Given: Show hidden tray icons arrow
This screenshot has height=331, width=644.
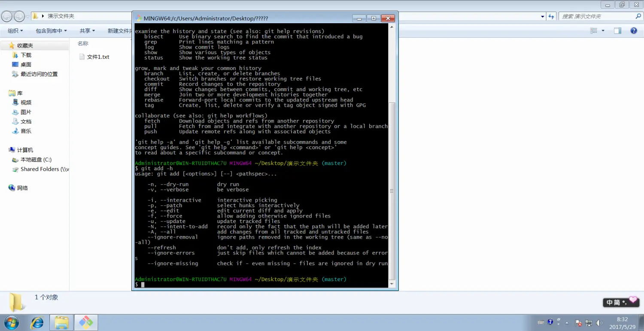Looking at the screenshot, I should tap(567, 323).
